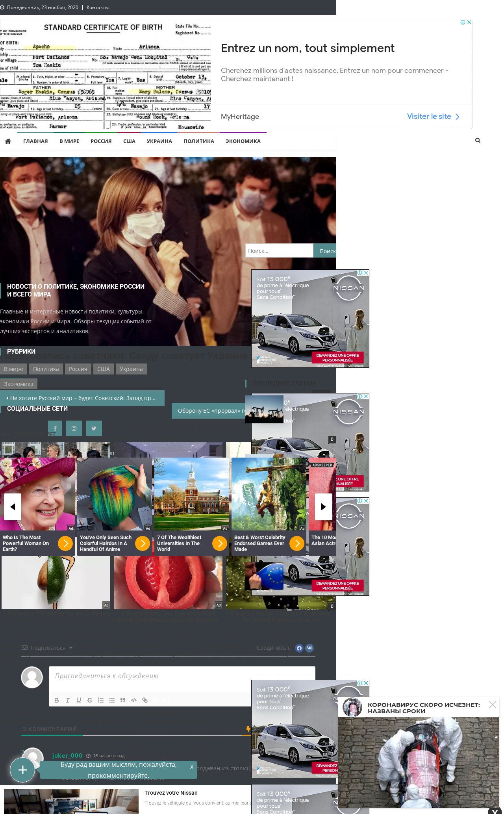Open the США menu item
This screenshot has width=504, height=814.
[129, 141]
